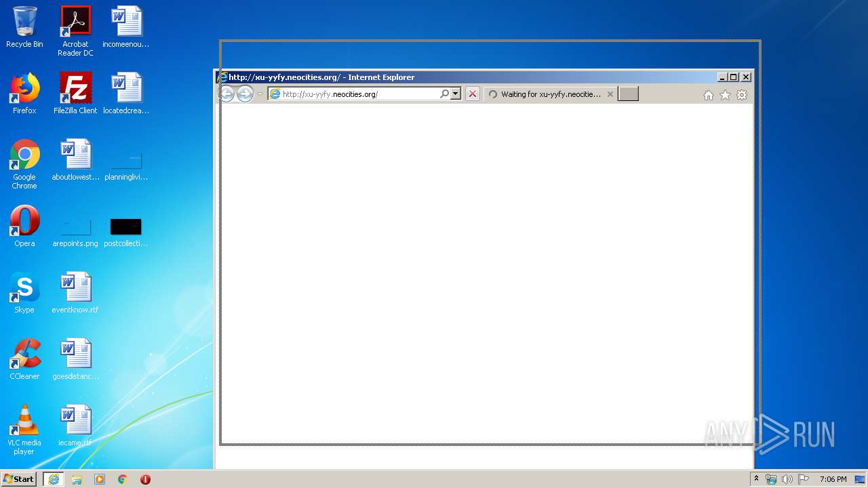Open volume control tray icon
Image resolution: width=868 pixels, height=488 pixels.
coord(787,479)
